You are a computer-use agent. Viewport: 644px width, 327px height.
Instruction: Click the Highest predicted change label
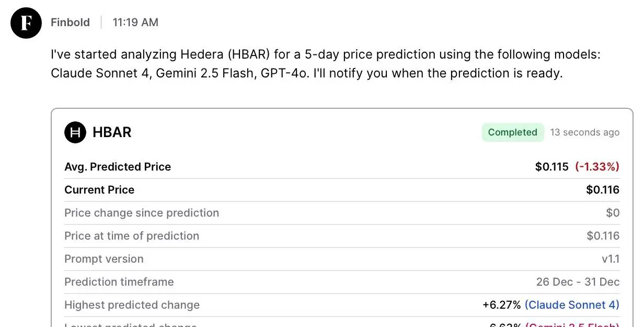[132, 305]
